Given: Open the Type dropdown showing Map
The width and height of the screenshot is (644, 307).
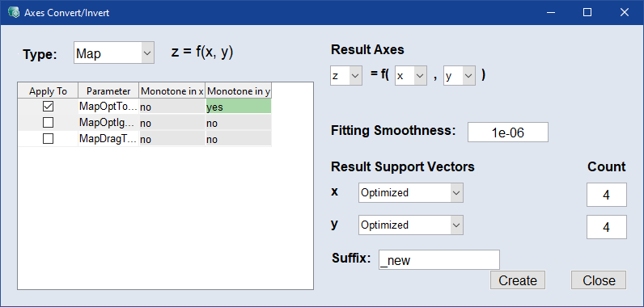Looking at the screenshot, I should [x=114, y=53].
